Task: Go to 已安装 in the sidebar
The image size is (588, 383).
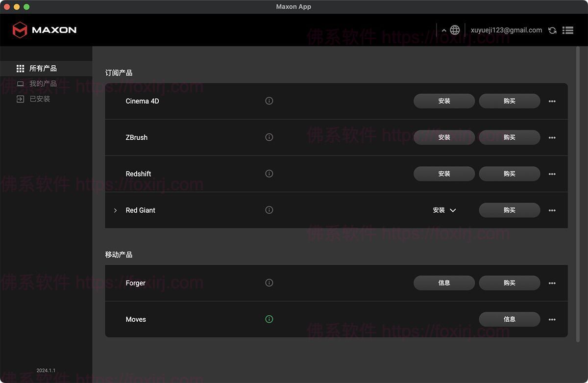Action: [40, 99]
